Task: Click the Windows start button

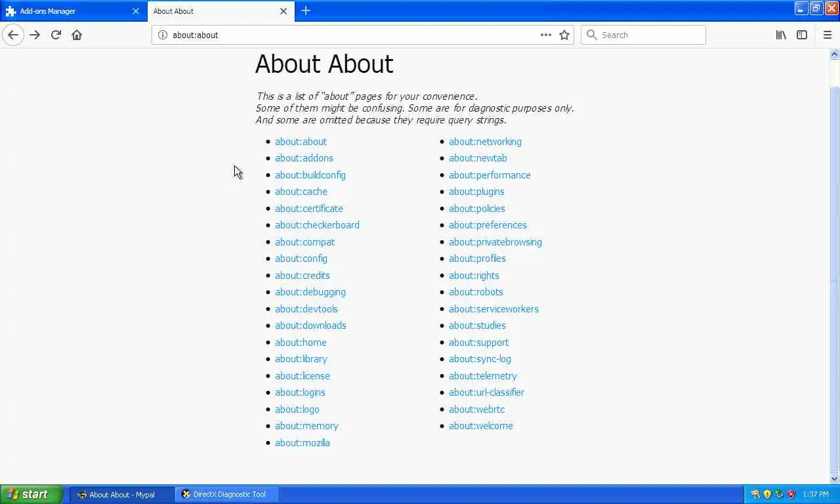Action: (x=31, y=494)
